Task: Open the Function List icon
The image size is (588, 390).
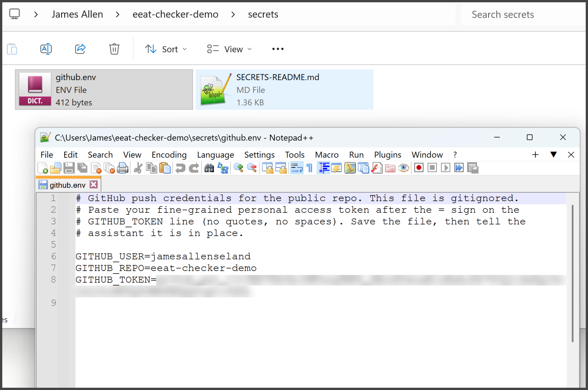Action: click(377, 168)
